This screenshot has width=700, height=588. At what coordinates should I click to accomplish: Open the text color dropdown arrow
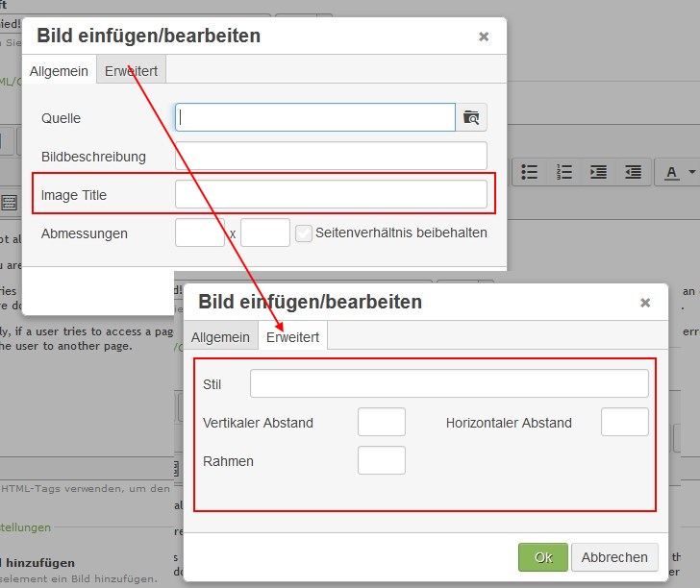(692, 172)
